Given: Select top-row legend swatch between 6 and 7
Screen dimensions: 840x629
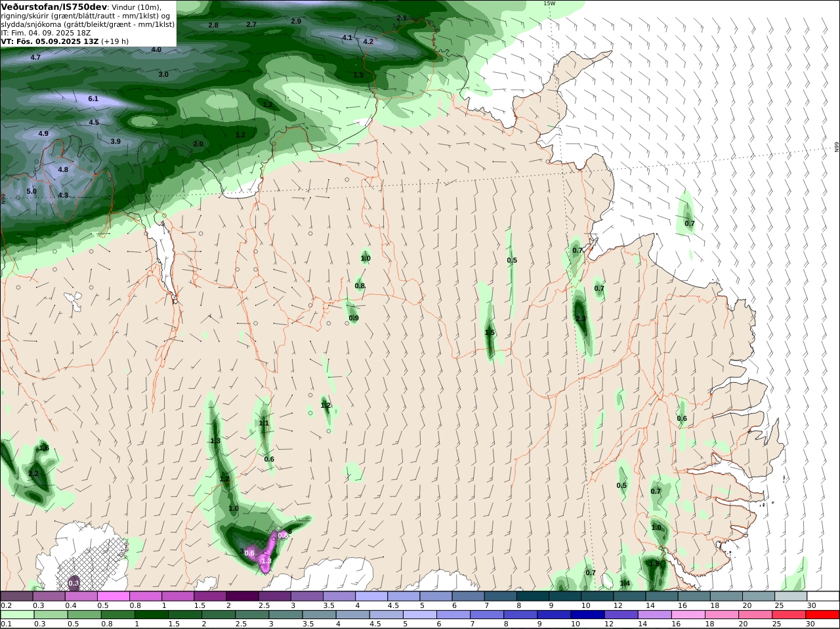Looking at the screenshot, I should [x=467, y=596].
